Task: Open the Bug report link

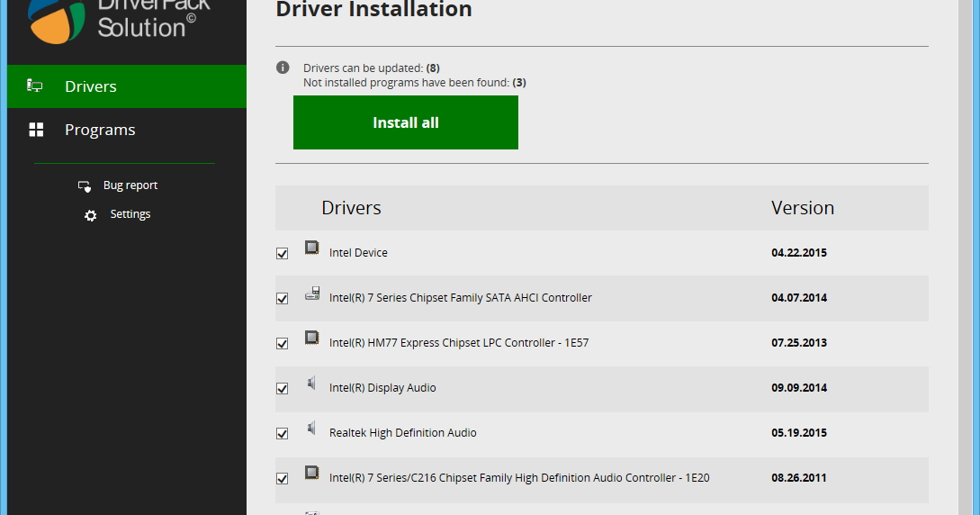Action: (x=130, y=185)
